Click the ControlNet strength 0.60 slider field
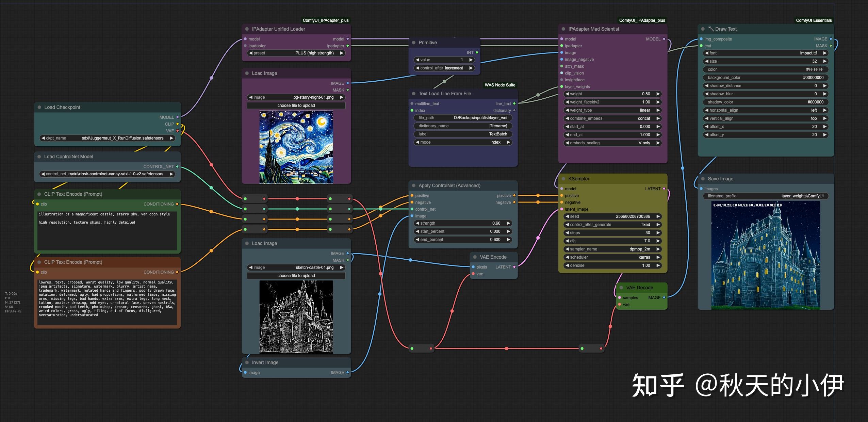The image size is (868, 422). coord(463,223)
